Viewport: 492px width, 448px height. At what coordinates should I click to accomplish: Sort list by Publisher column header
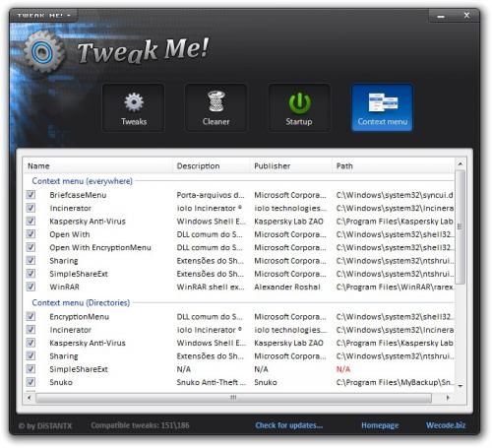click(291, 166)
